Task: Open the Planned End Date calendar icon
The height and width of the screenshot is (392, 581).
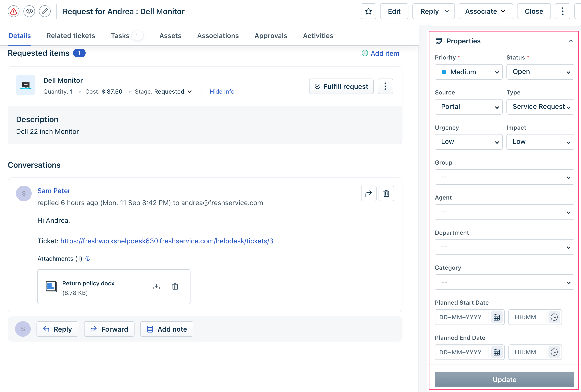Action: tap(496, 352)
